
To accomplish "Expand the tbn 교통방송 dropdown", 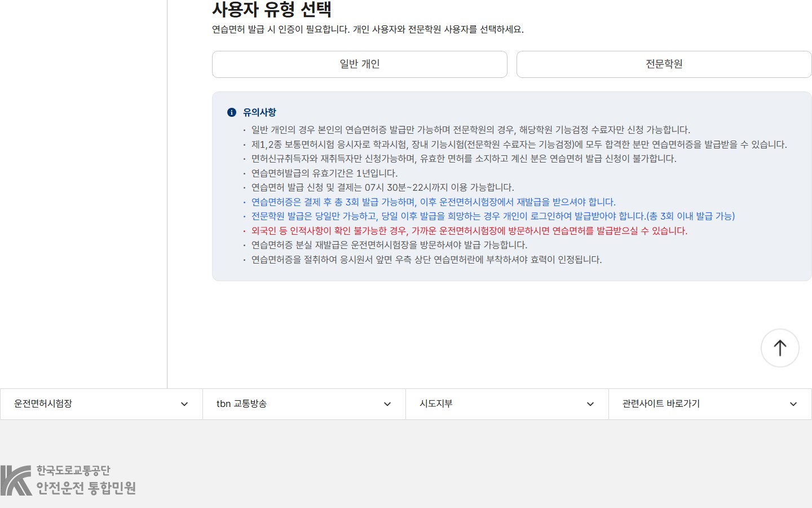I will (304, 404).
